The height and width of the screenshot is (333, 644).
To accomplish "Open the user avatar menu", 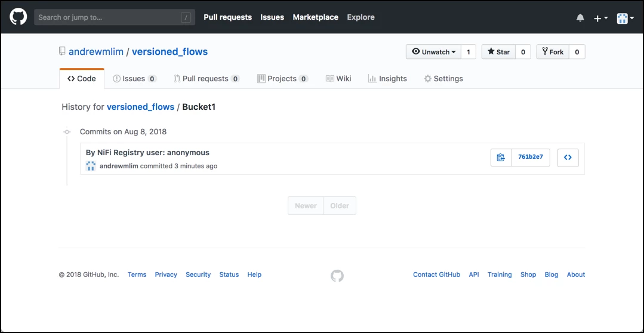I will click(625, 18).
